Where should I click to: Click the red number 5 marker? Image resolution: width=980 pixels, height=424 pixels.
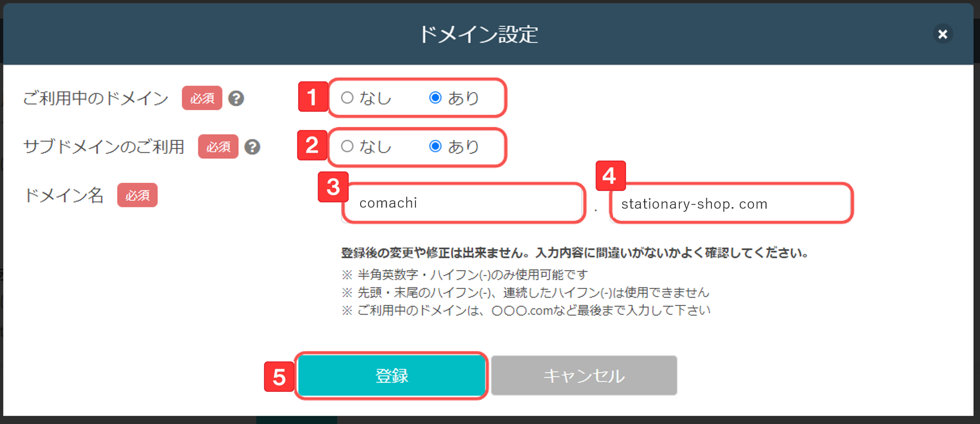(279, 377)
